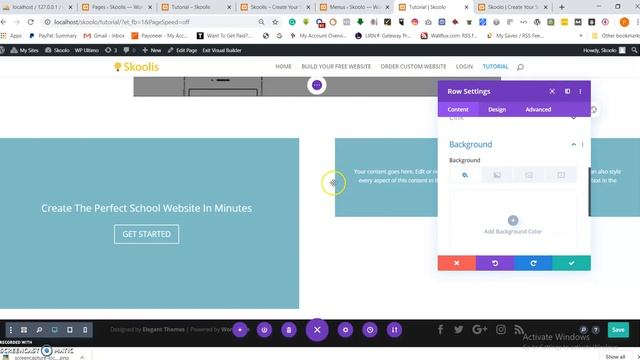Open builder search icon near Save

[x=583, y=330]
